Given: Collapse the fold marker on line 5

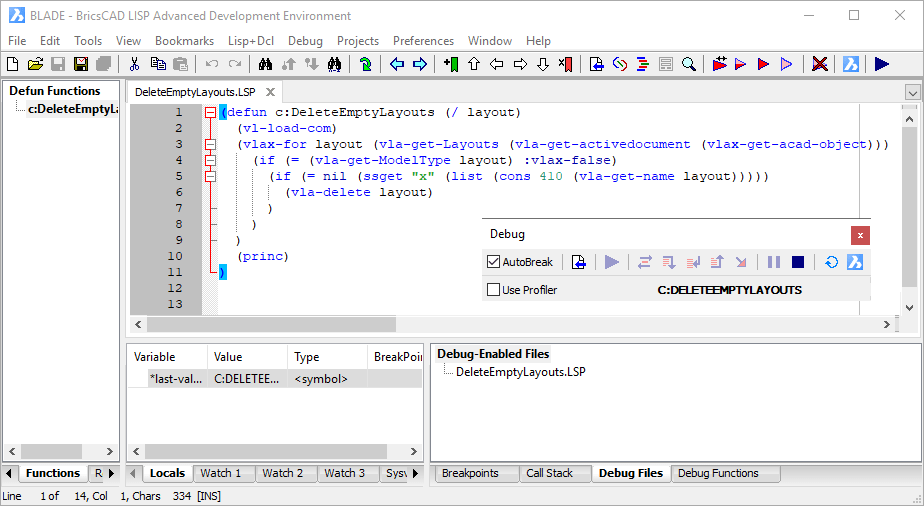Looking at the screenshot, I should 210,176.
